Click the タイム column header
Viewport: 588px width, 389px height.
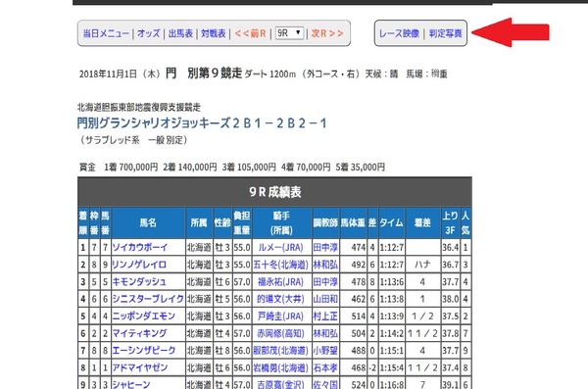[391, 222]
